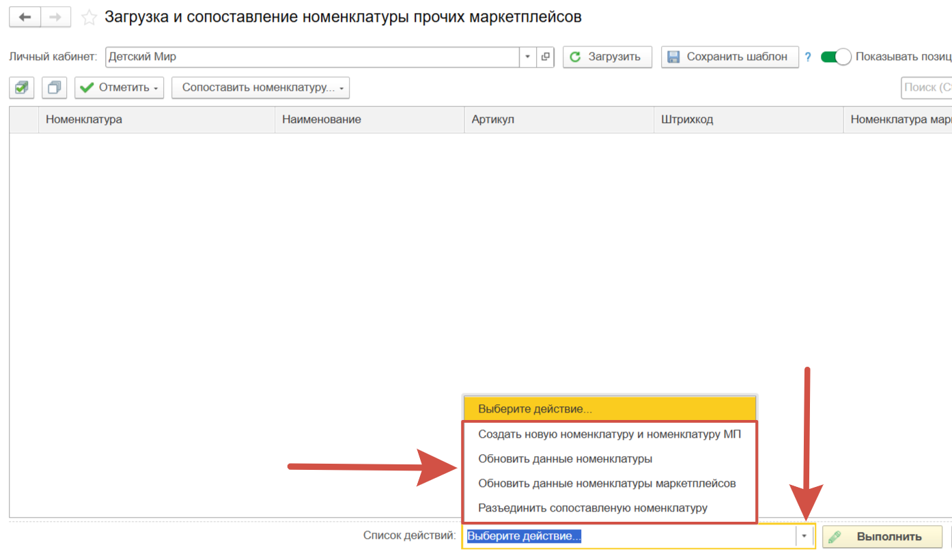
Task: Click the uncheck all rows icon
Action: point(54,88)
